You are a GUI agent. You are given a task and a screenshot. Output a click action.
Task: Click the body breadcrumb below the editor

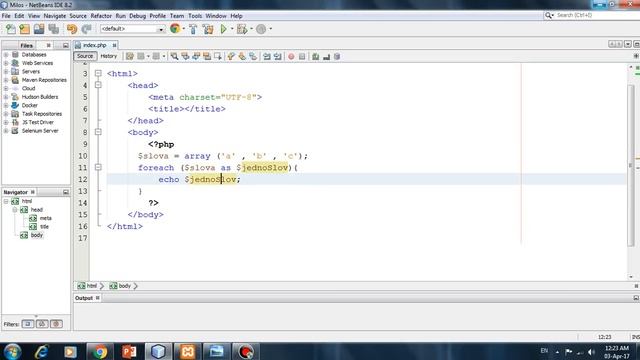120,286
